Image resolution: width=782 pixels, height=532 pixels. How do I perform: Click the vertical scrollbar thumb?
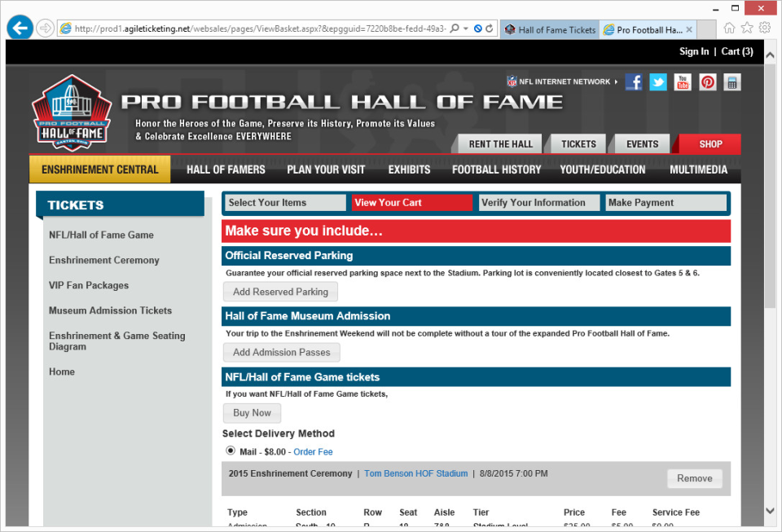(770, 184)
